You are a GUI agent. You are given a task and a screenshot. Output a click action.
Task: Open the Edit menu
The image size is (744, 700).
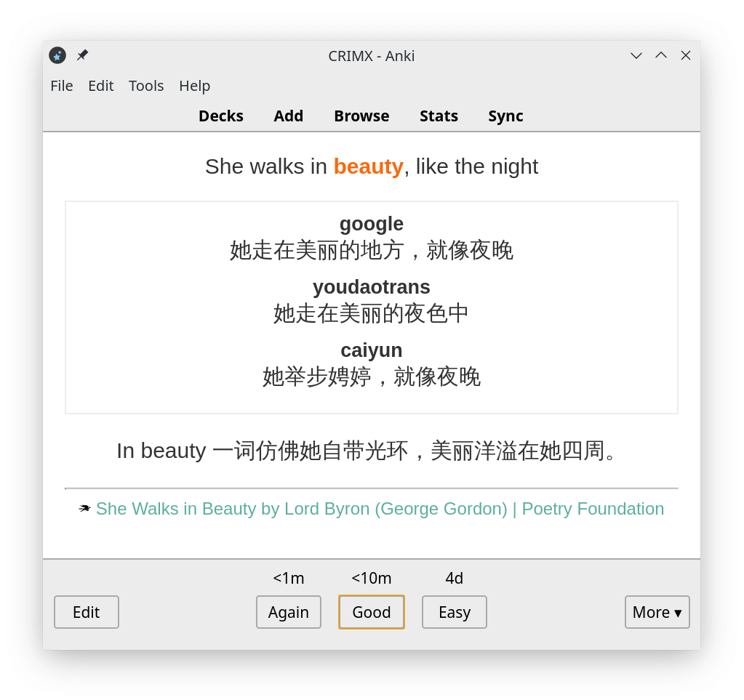pos(101,86)
